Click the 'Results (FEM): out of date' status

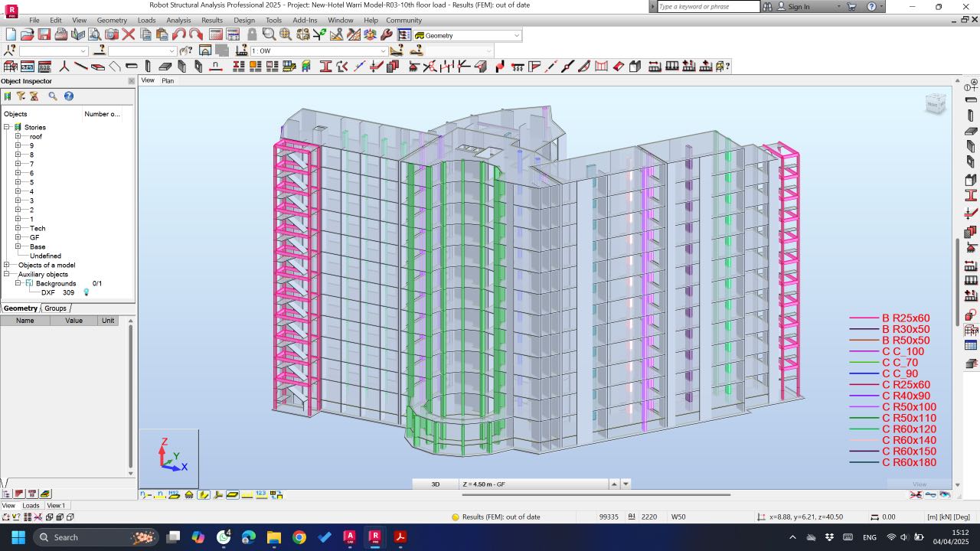pos(501,517)
